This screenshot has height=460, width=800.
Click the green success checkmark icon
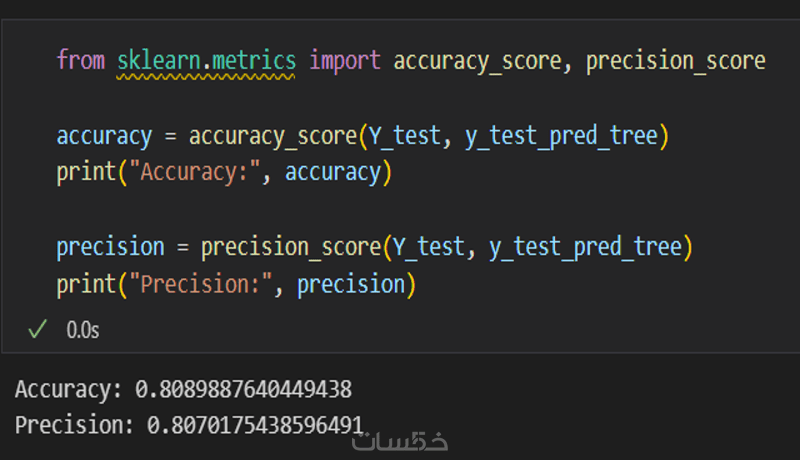[x=38, y=329]
